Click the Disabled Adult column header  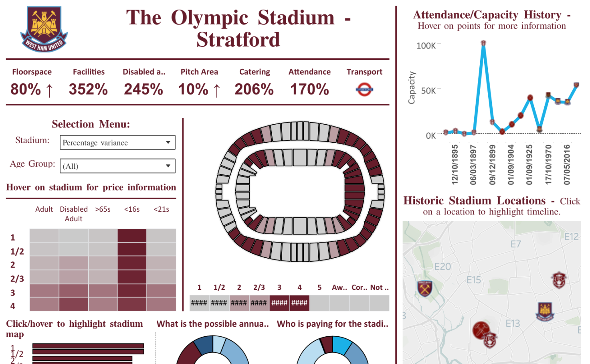coord(74,214)
